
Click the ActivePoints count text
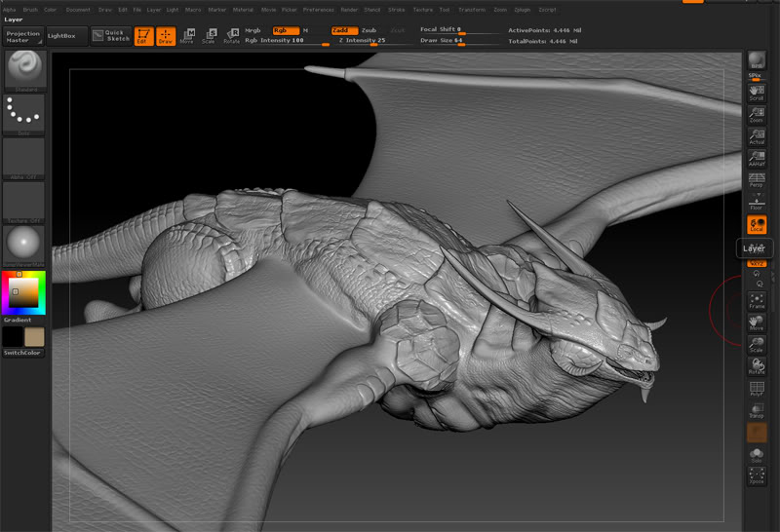(x=545, y=30)
